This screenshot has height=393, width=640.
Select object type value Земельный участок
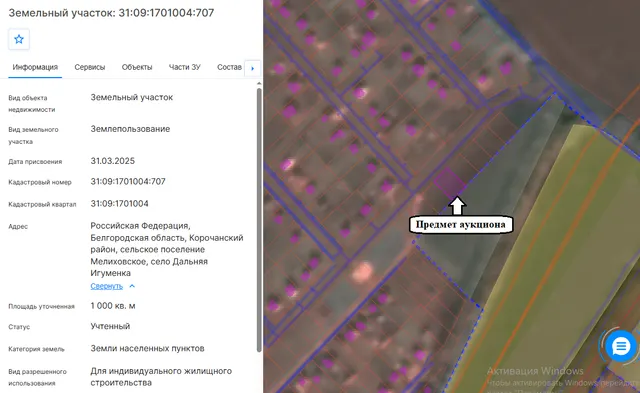pyautogui.click(x=132, y=97)
